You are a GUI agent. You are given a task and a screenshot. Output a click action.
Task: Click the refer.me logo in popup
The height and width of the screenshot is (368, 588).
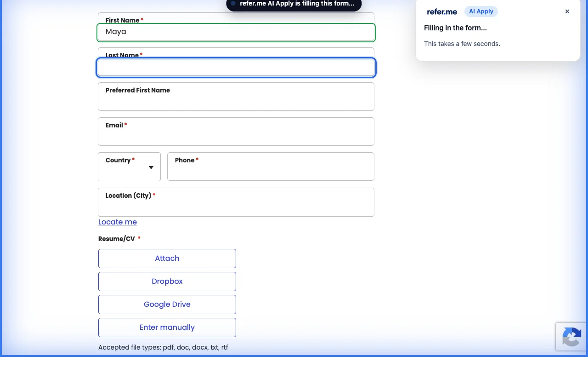pos(442,11)
